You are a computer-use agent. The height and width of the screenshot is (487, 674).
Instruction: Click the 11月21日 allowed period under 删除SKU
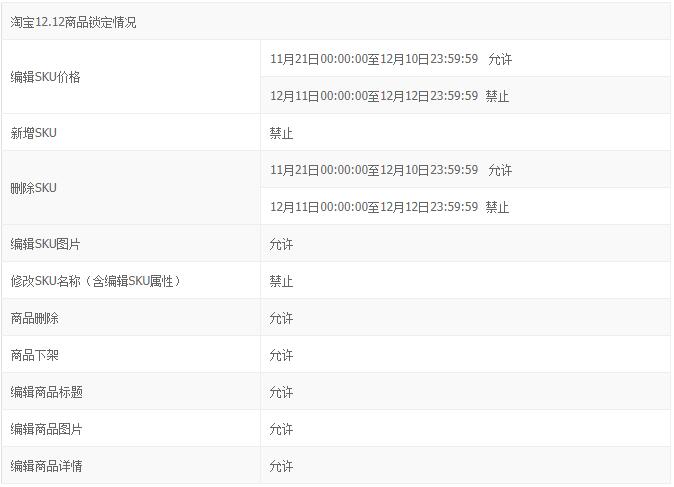tap(391, 170)
